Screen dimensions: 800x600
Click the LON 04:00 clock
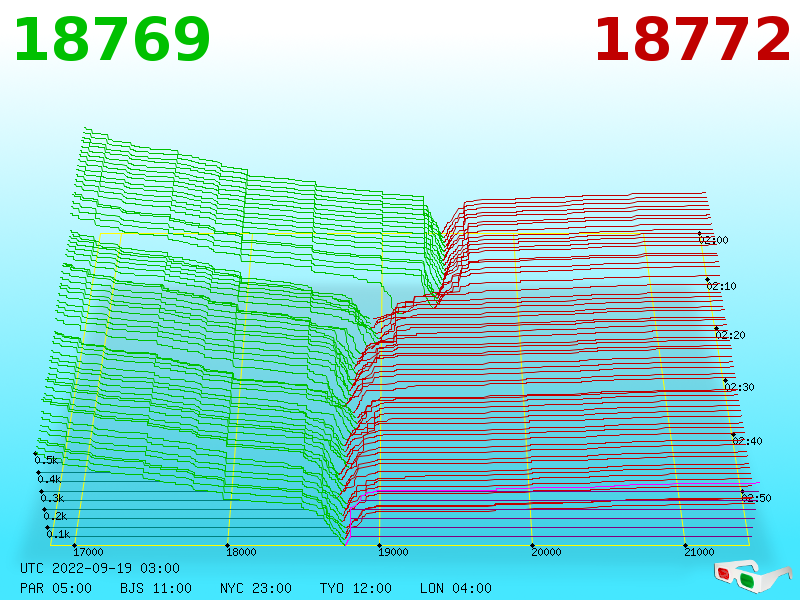(x=456, y=588)
